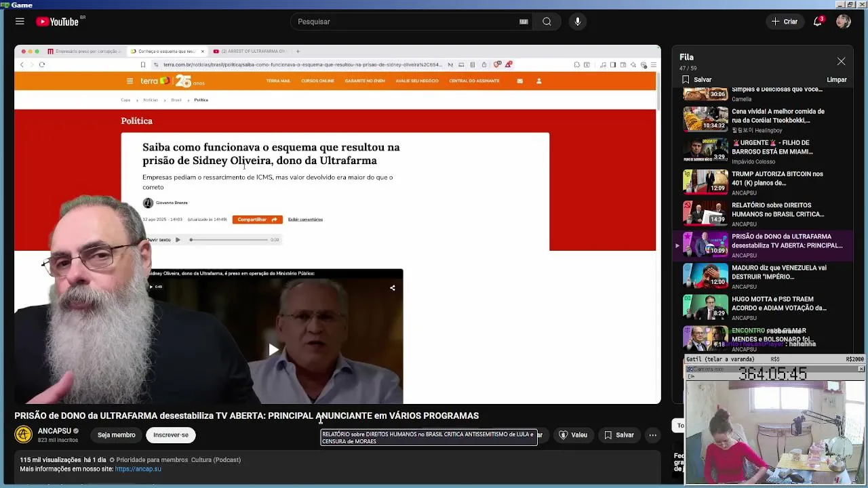The width and height of the screenshot is (868, 488).
Task: Start voice search with microphone icon
Action: point(578,22)
